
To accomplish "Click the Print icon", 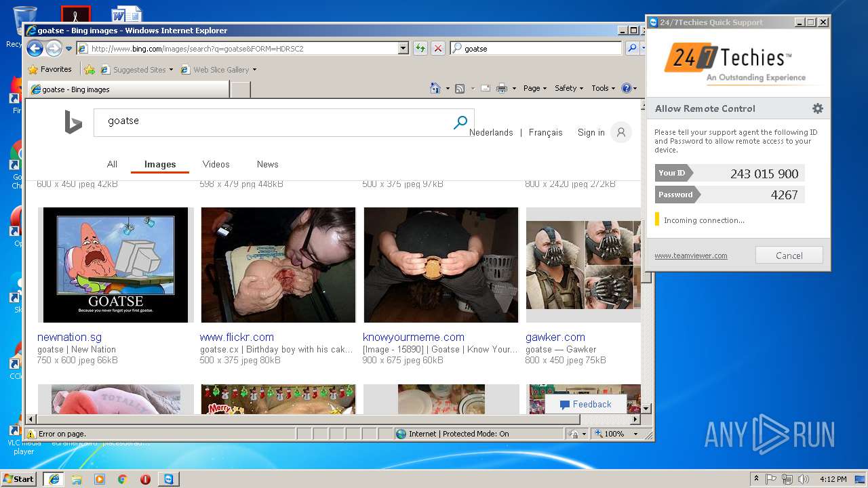I will pyautogui.click(x=501, y=88).
